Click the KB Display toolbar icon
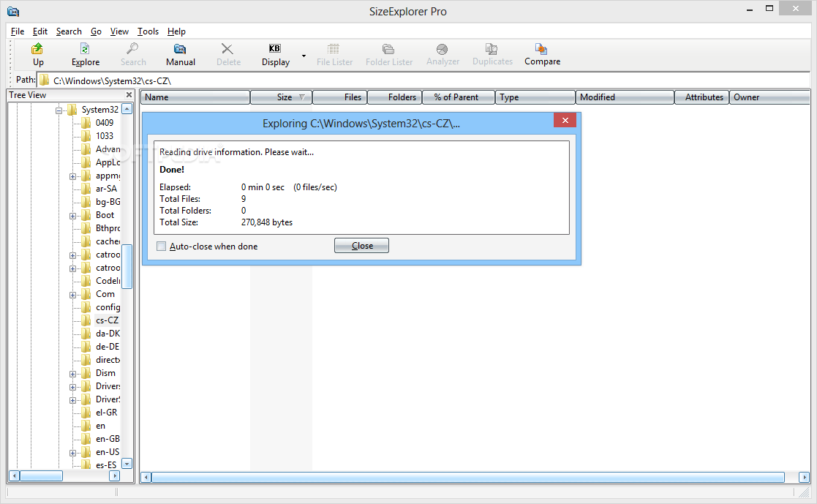 [x=274, y=49]
